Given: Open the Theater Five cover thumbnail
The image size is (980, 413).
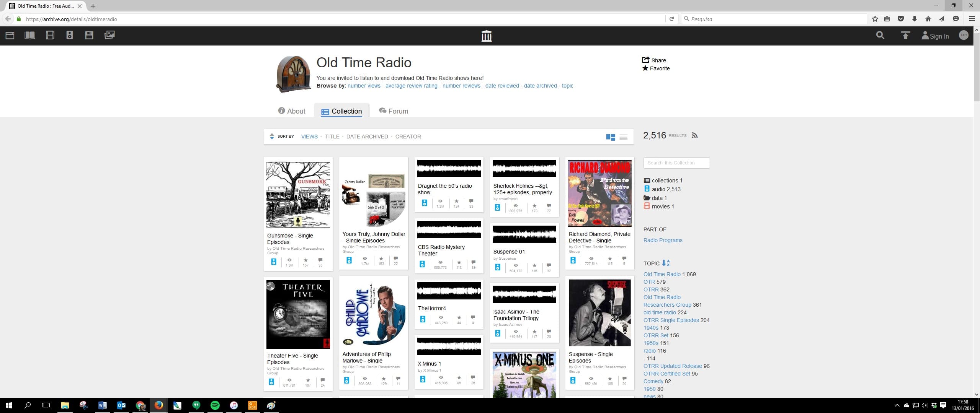Looking at the screenshot, I should (x=298, y=314).
